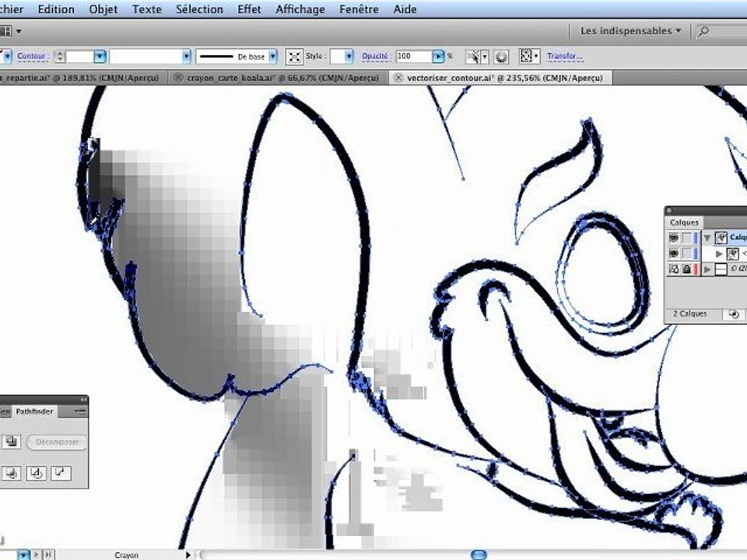The height and width of the screenshot is (560, 747).
Task: Select the Pathfinder panel tab
Action: (x=34, y=411)
